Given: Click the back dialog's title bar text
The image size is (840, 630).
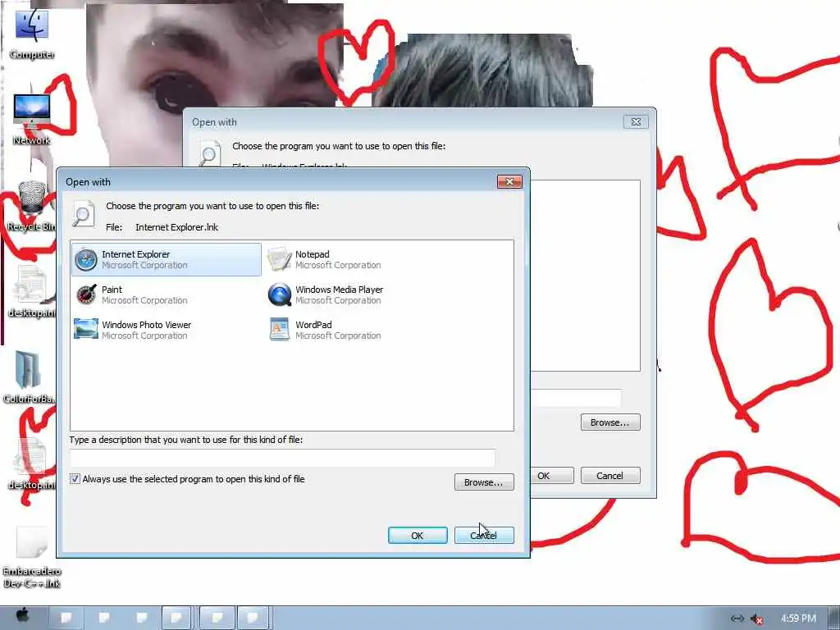Looking at the screenshot, I should click(x=214, y=122).
